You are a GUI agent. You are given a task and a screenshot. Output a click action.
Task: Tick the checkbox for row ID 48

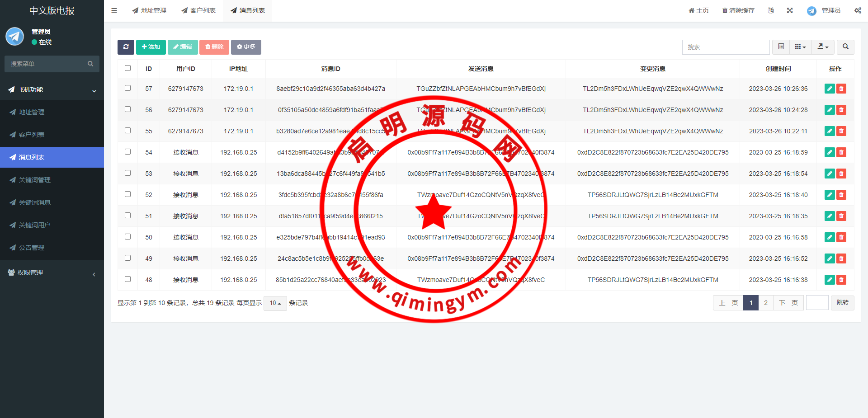tap(127, 279)
